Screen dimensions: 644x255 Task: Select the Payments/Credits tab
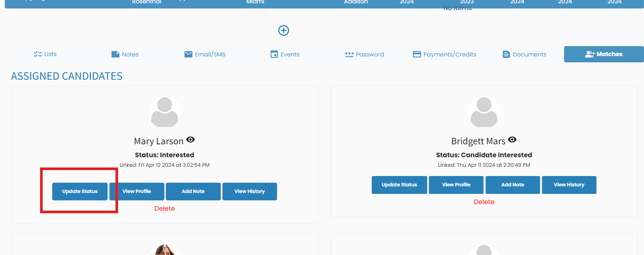pos(444,54)
